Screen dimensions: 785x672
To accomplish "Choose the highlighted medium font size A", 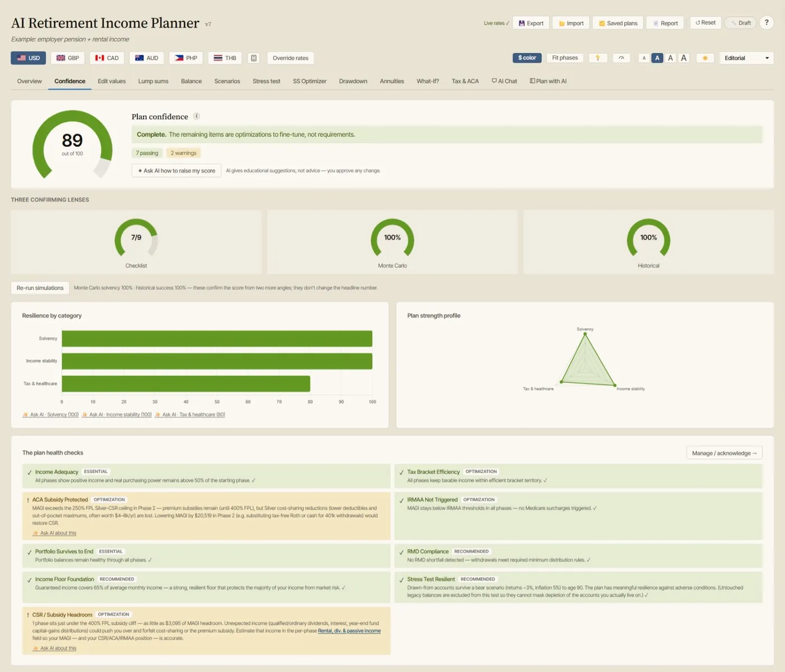I will click(657, 58).
